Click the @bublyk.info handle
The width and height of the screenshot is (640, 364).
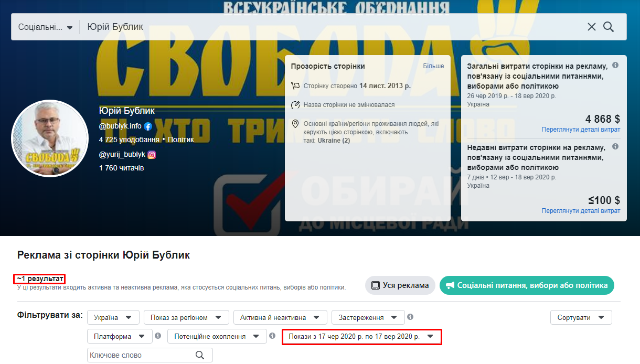[120, 126]
